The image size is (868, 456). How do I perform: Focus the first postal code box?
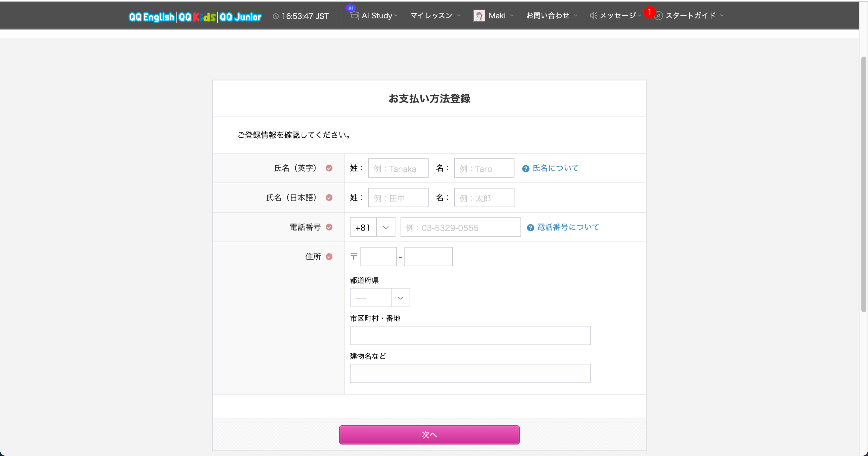[378, 257]
